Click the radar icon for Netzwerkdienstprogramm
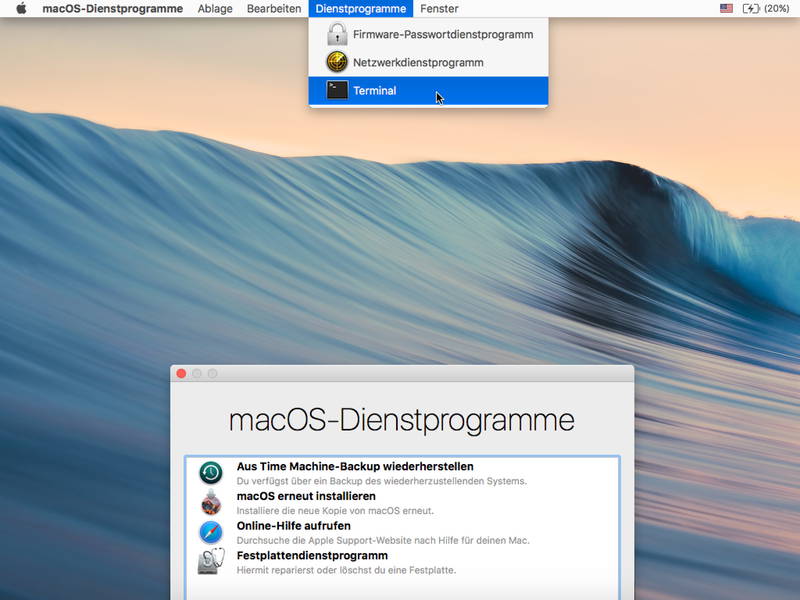Image resolution: width=800 pixels, height=600 pixels. [x=337, y=62]
